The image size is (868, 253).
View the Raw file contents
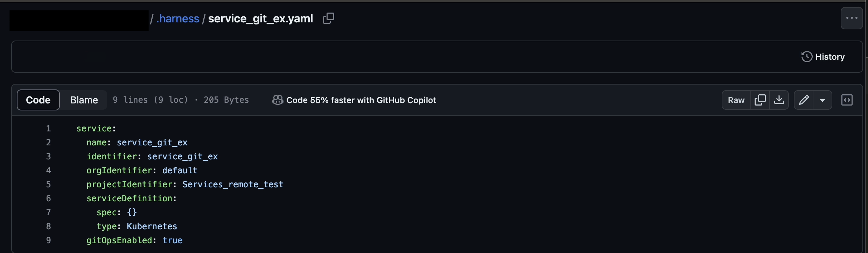point(736,100)
